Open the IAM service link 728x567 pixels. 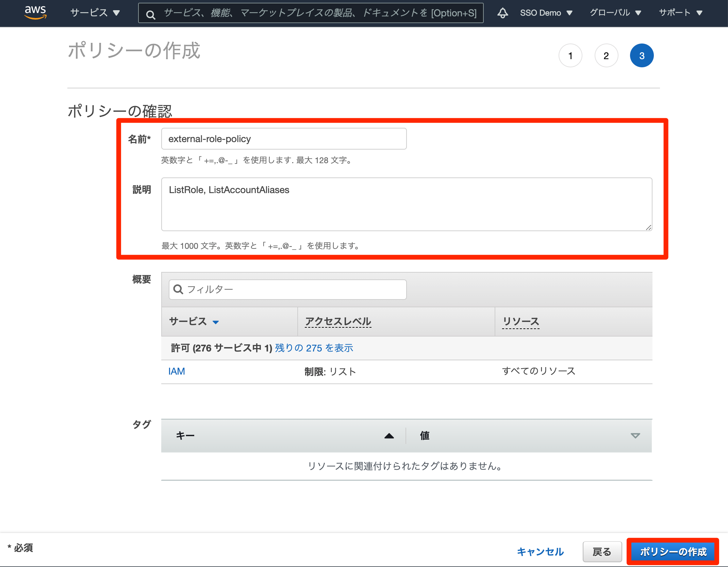coord(177,371)
